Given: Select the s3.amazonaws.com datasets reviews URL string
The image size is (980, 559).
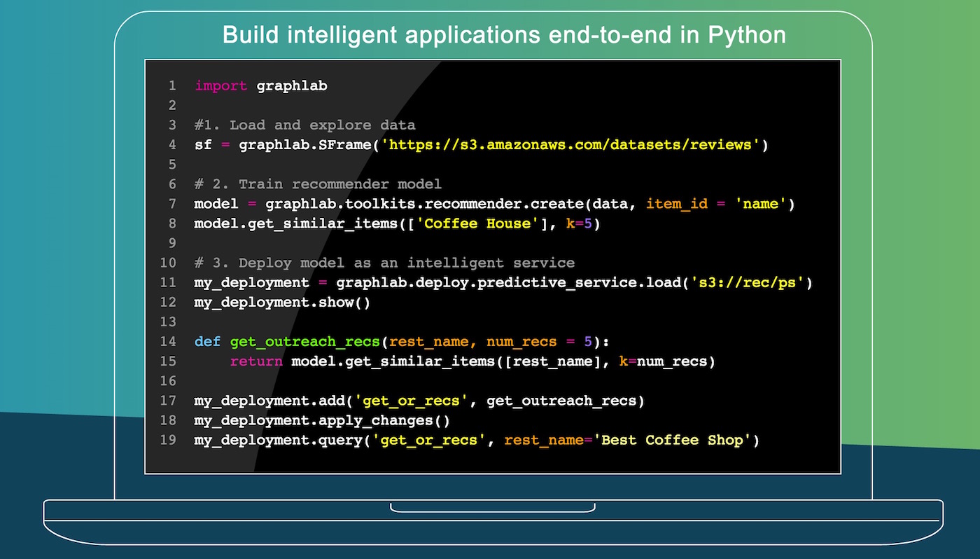Looking at the screenshot, I should (570, 145).
